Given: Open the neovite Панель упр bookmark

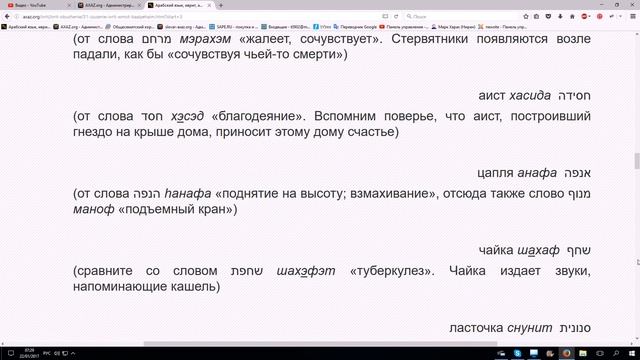Looking at the screenshot, I should (x=502, y=27).
